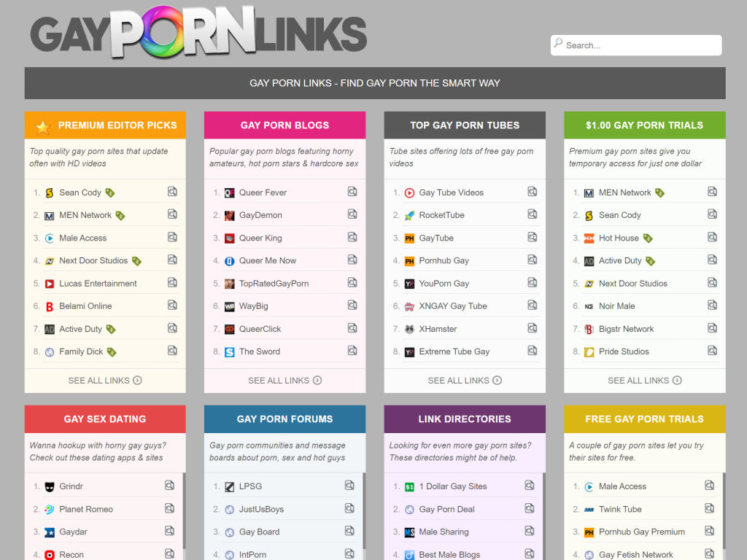Screen dimensions: 747x560
Task: Open the Pornhub Gay Premium link
Action: point(642,532)
